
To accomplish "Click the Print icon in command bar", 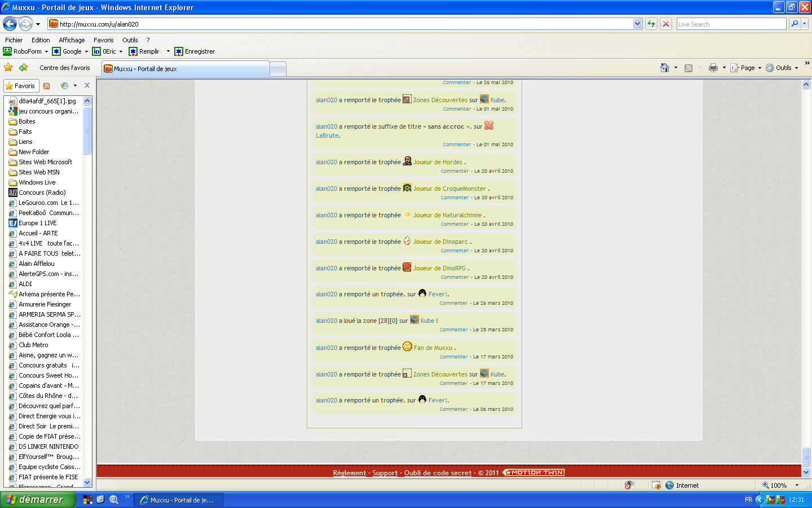I will (x=713, y=68).
